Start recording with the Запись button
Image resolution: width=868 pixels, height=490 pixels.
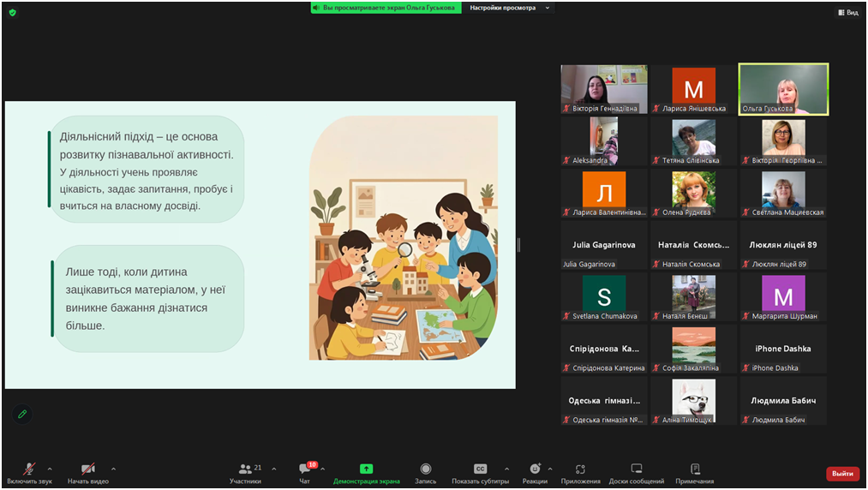pos(425,472)
